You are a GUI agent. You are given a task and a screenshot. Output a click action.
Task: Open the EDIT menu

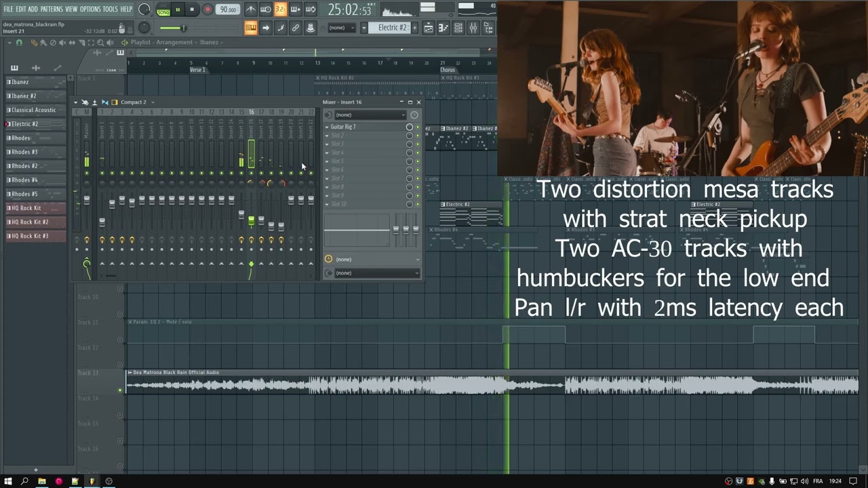point(20,9)
